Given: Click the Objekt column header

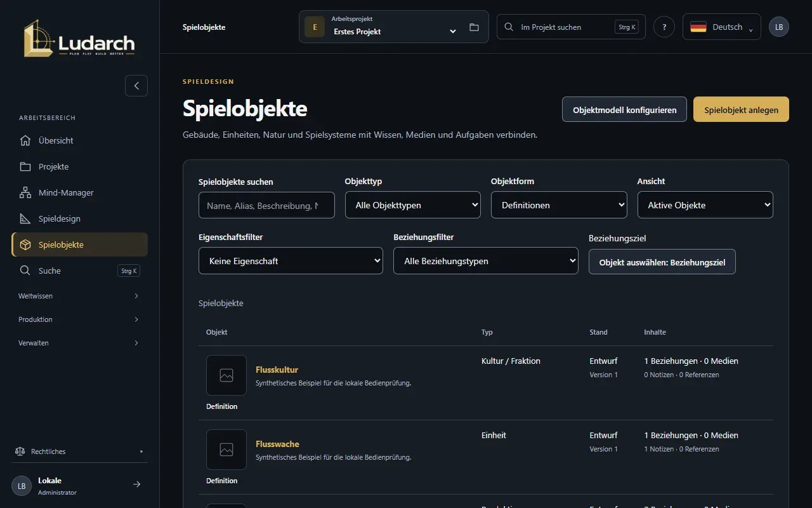Looking at the screenshot, I should (x=216, y=332).
